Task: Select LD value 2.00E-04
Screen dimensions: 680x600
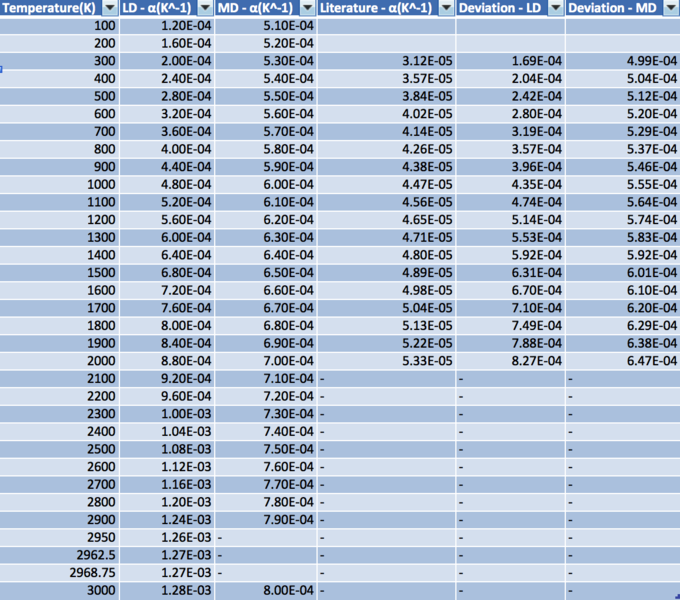Action: click(x=167, y=61)
